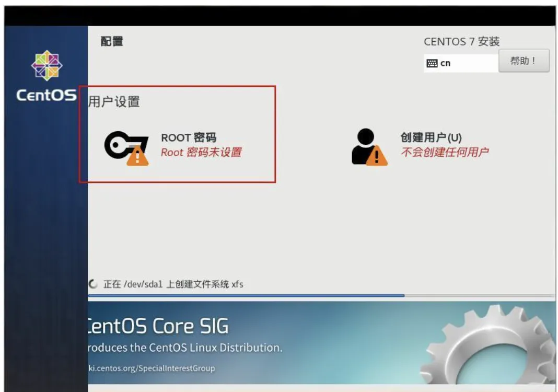Click the '不会创建任何用户' warning text
Viewport: 558px width, 392px height.
[445, 153]
